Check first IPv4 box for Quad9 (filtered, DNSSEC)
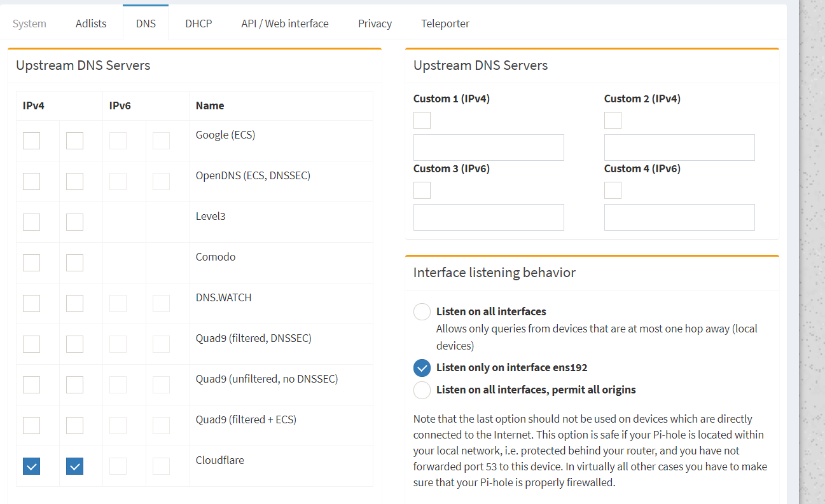825x504 pixels. click(31, 344)
